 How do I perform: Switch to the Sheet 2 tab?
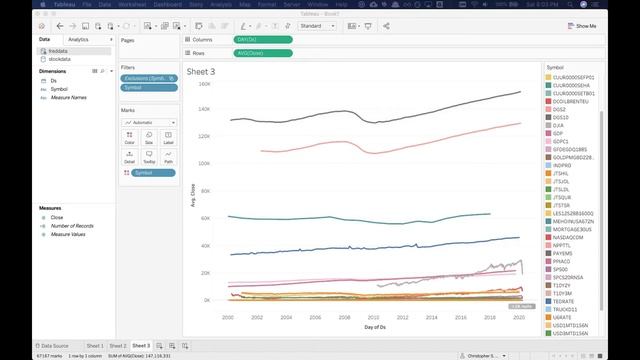click(118, 346)
